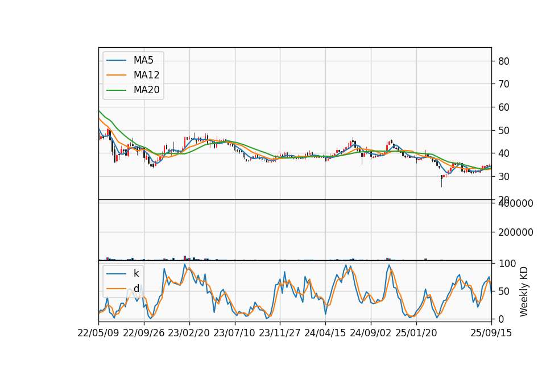Image resolution: width=546 pixels, height=392 pixels.
Task: Click the 70 tick on price axis
Action: tap(503, 84)
